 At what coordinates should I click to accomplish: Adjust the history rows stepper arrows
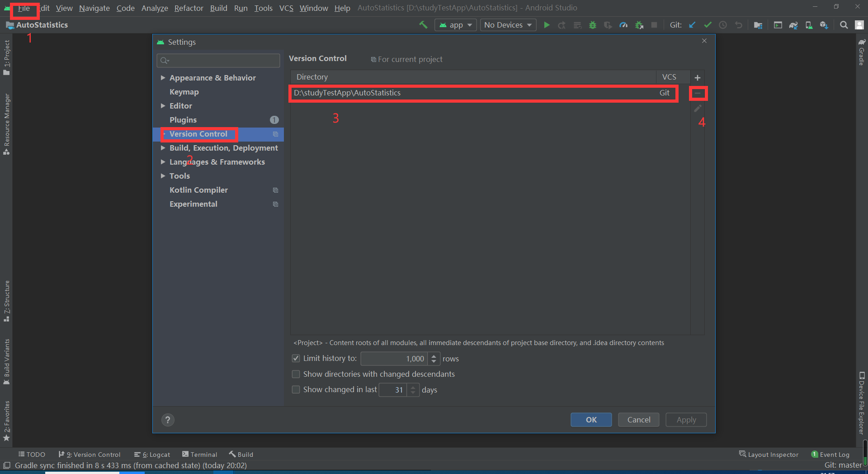[x=434, y=359]
